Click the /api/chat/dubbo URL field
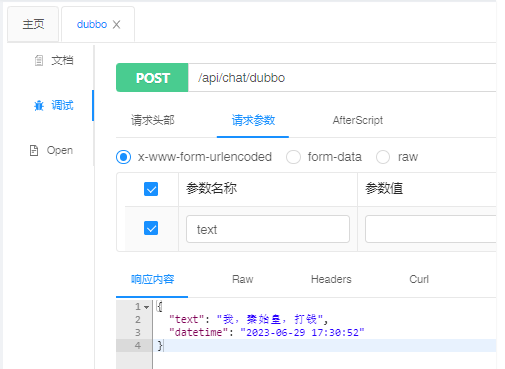Screen dimensions: 505x369 click(x=342, y=78)
